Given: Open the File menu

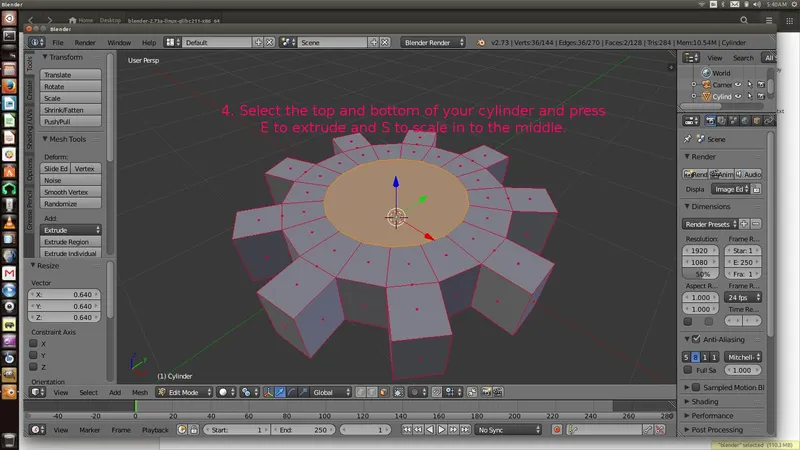Looking at the screenshot, I should coord(58,43).
